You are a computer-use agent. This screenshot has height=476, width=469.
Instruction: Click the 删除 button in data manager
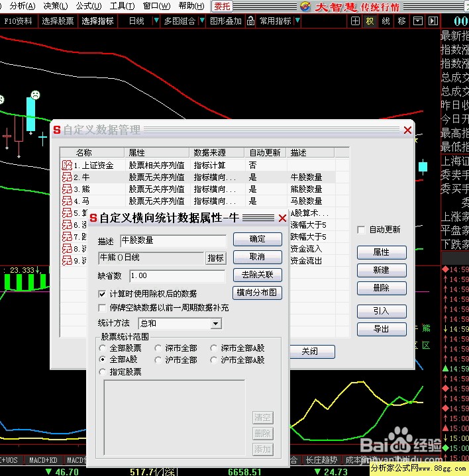click(x=382, y=288)
